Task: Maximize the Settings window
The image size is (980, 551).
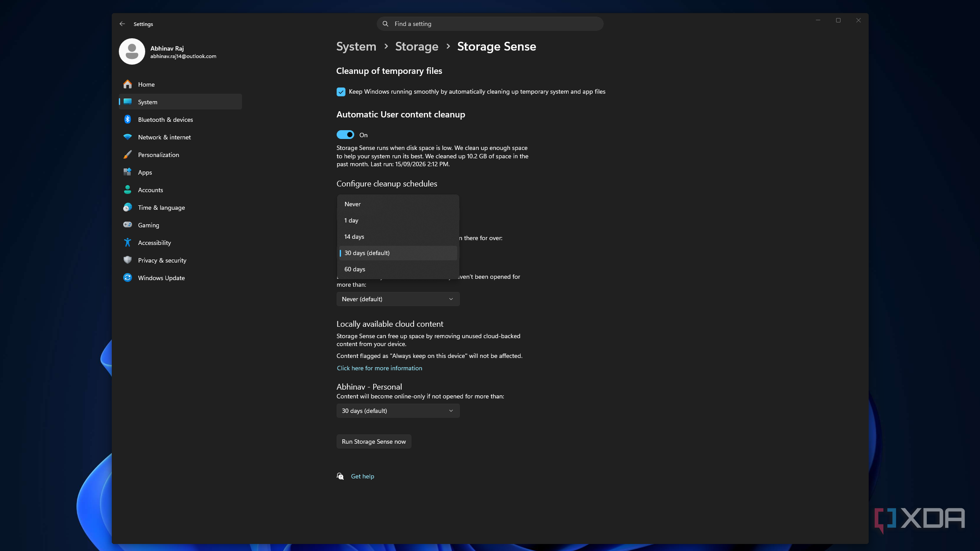Action: [x=838, y=20]
